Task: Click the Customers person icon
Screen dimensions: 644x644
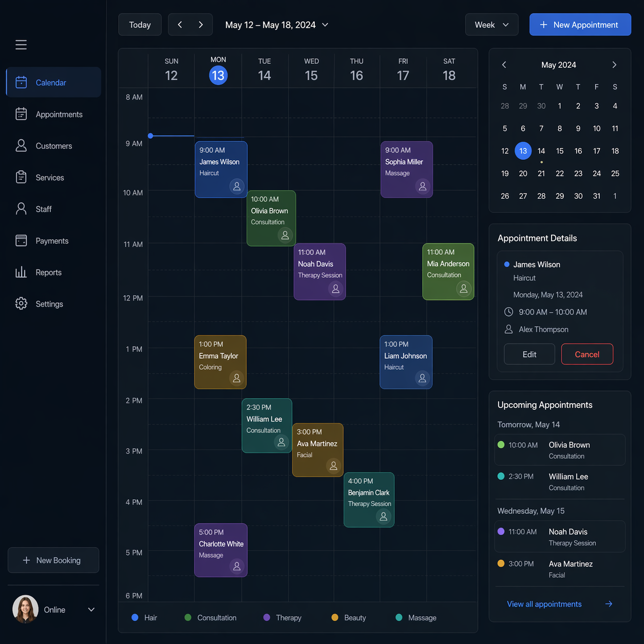Action: (x=21, y=146)
